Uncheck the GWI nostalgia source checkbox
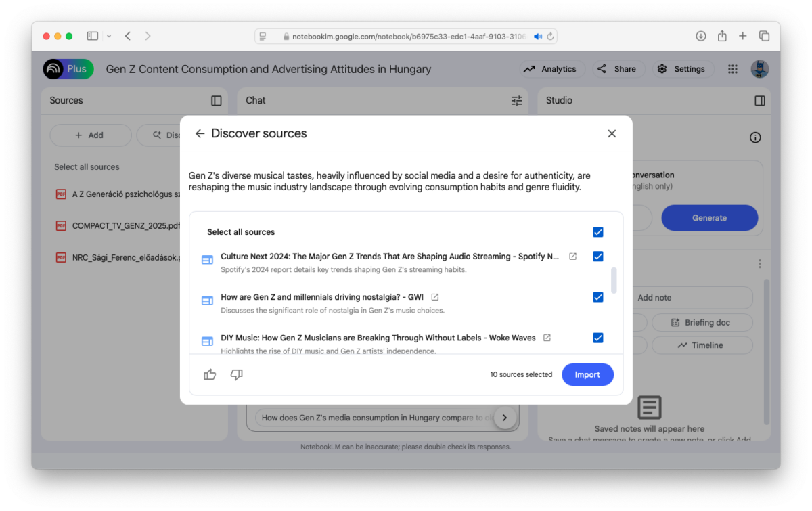Image resolution: width=812 pixels, height=511 pixels. tap(597, 297)
